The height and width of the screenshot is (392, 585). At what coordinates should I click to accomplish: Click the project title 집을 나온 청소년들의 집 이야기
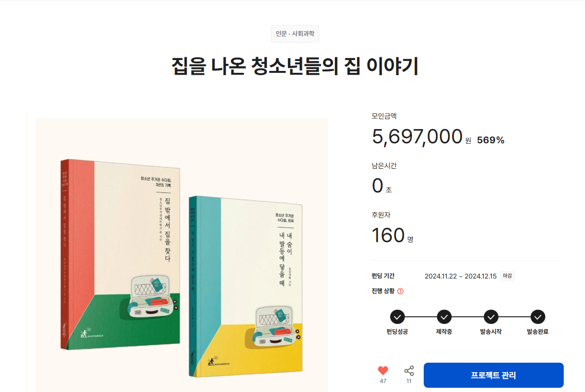(295, 67)
